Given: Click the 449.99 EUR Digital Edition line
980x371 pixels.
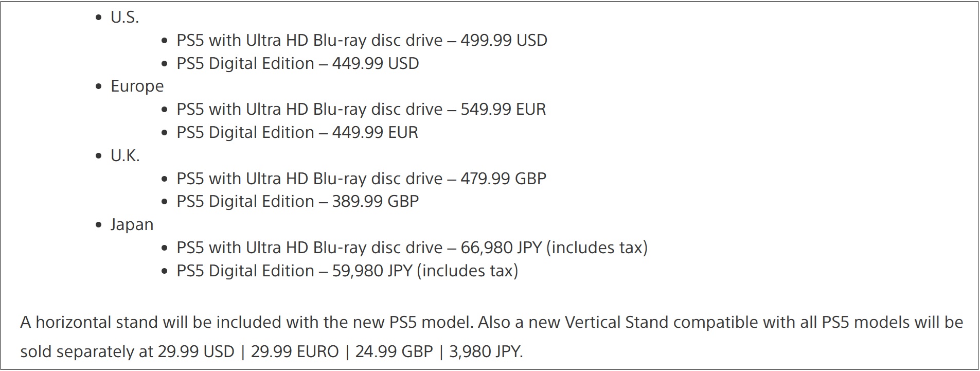Looking at the screenshot, I should pos(297,132).
